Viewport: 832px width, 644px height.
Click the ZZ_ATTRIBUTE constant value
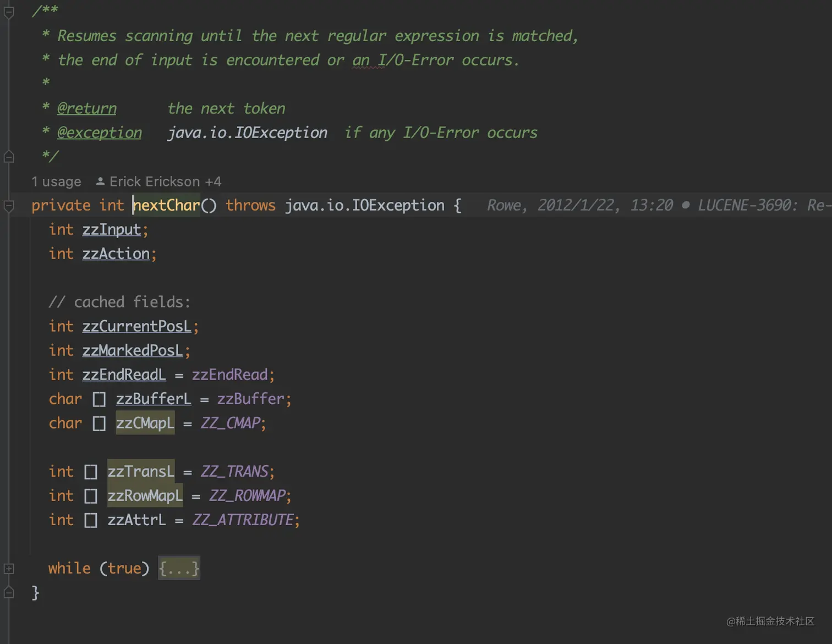244,519
